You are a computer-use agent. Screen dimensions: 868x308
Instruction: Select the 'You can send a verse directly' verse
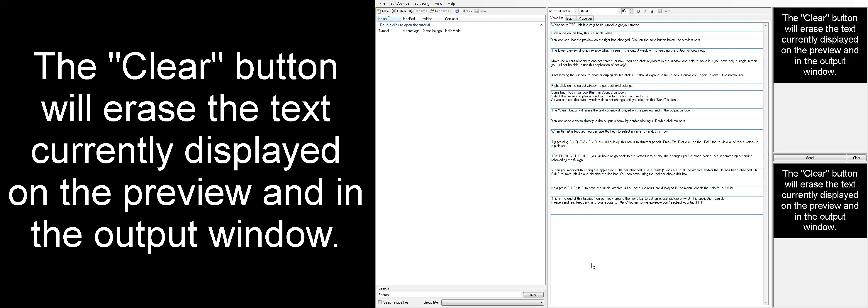657,124
